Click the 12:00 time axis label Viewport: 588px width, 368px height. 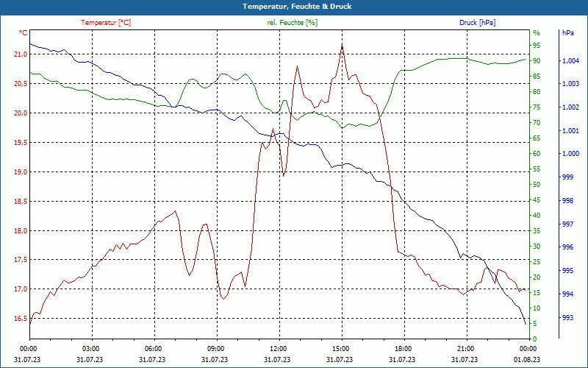click(x=279, y=348)
